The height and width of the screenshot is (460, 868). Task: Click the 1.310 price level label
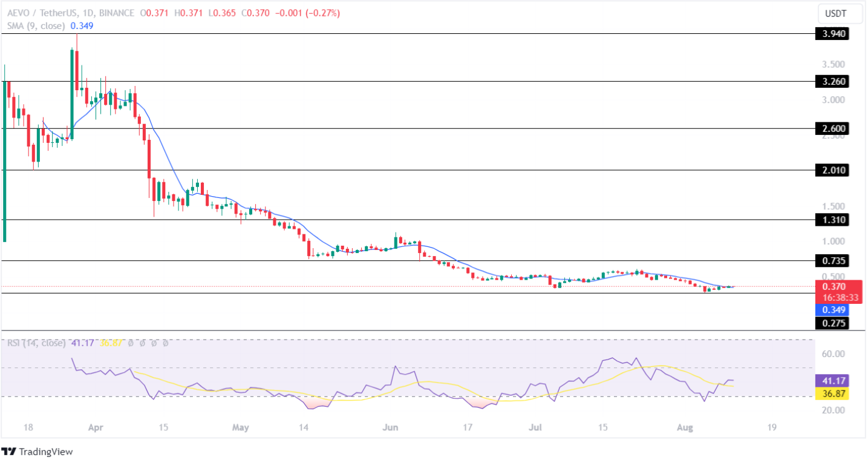click(x=831, y=220)
